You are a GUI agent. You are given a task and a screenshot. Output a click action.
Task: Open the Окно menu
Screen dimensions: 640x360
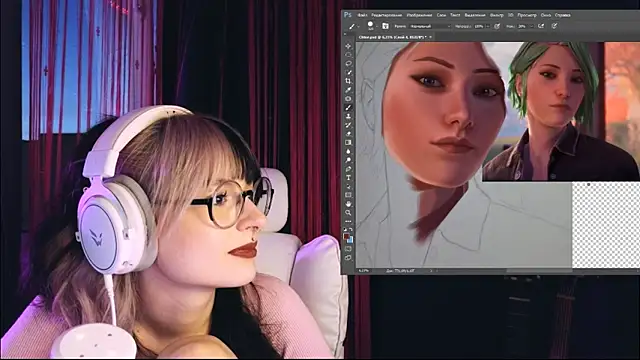coord(546,15)
